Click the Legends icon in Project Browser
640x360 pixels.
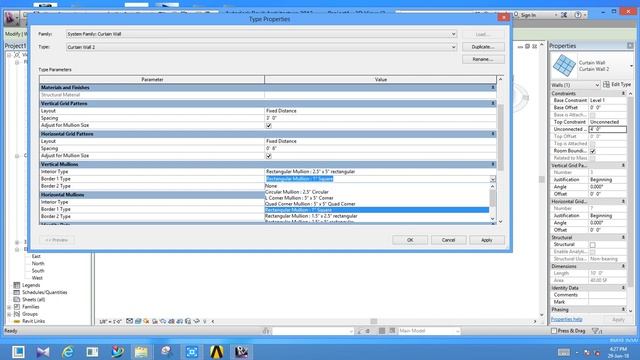(x=17, y=285)
